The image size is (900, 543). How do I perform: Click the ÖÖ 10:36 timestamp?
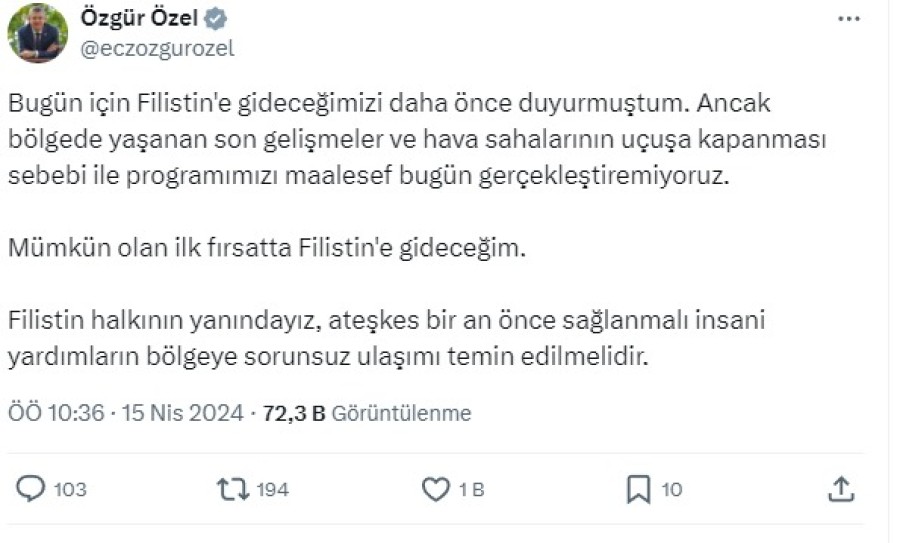click(x=55, y=413)
